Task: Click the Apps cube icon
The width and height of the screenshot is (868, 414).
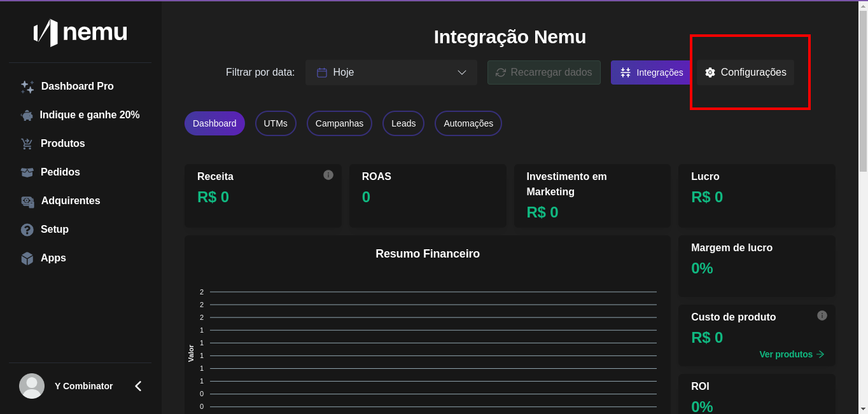Action: [27, 258]
